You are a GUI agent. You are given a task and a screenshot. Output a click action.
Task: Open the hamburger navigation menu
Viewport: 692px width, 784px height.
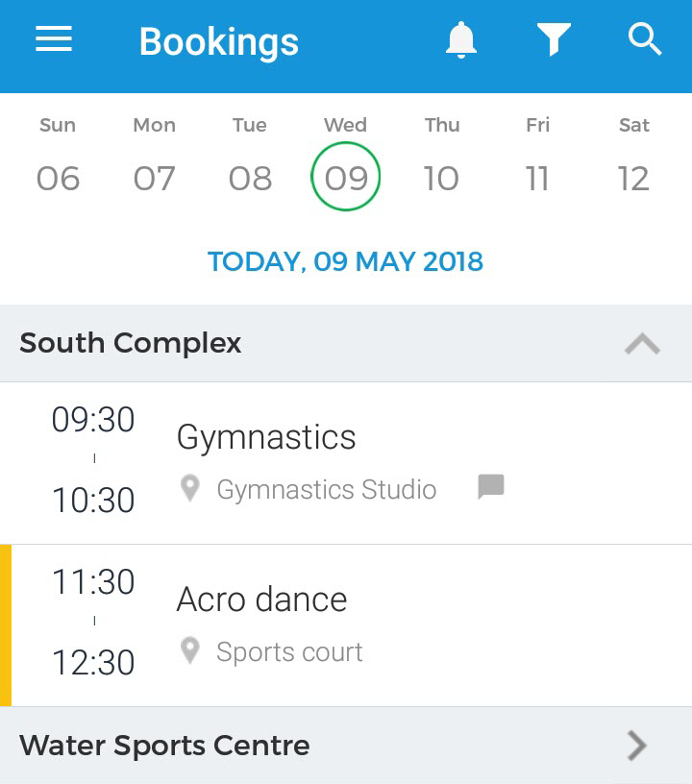point(54,39)
